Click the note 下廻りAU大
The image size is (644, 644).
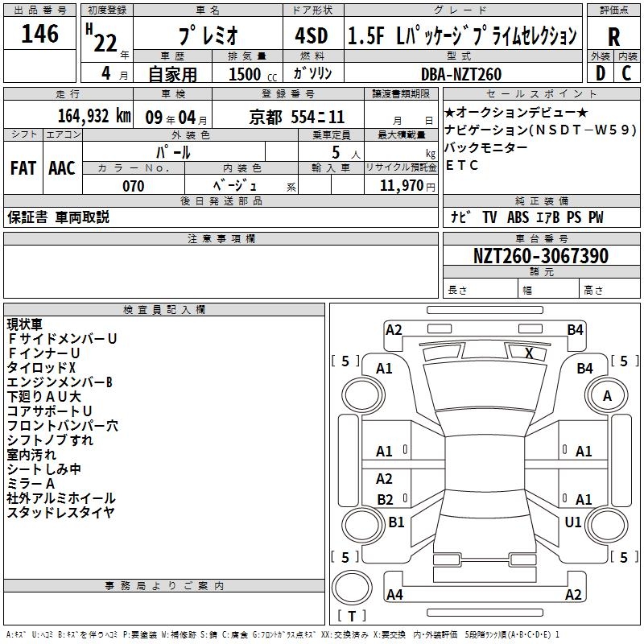44,397
